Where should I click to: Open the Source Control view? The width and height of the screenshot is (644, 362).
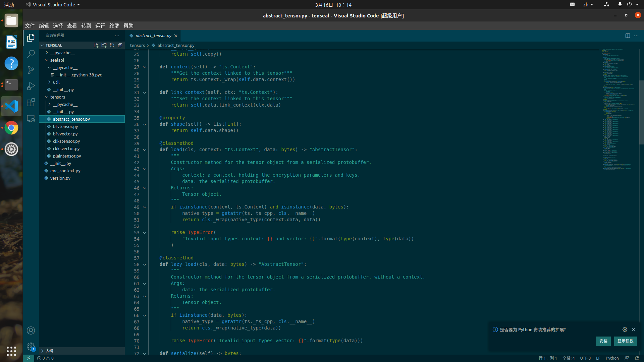pos(31,70)
